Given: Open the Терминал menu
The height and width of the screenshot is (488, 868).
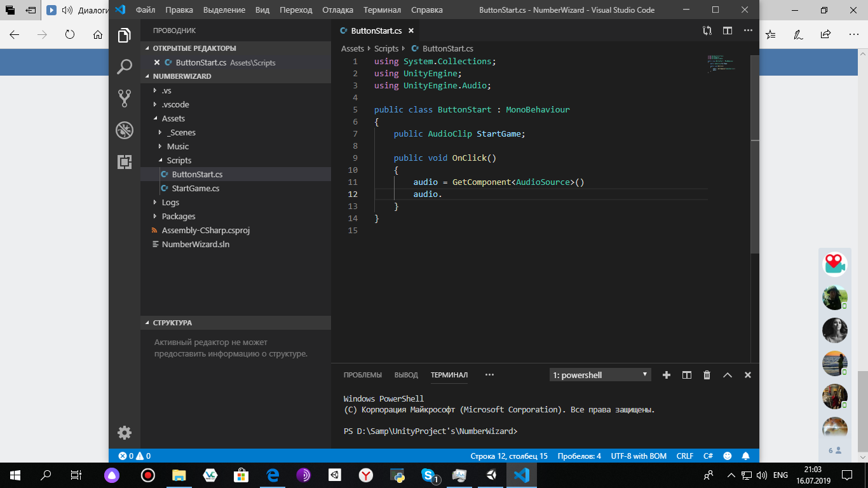Looking at the screenshot, I should pos(383,10).
